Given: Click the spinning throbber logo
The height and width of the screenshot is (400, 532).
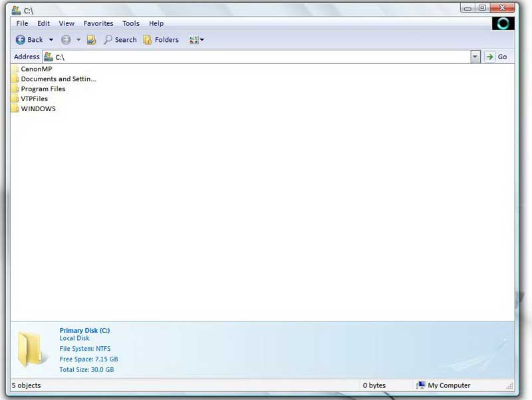Looking at the screenshot, I should (x=503, y=23).
